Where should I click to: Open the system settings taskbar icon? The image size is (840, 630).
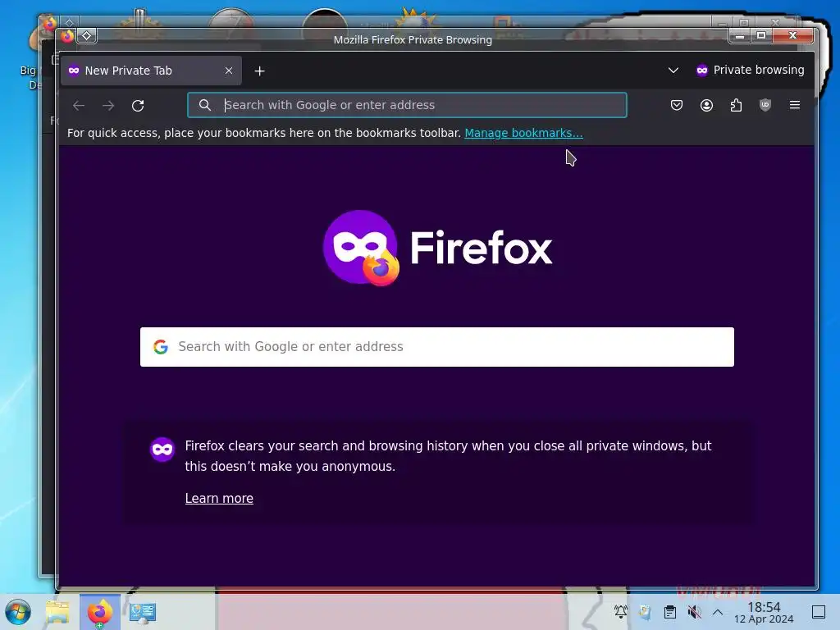pyautogui.click(x=143, y=612)
